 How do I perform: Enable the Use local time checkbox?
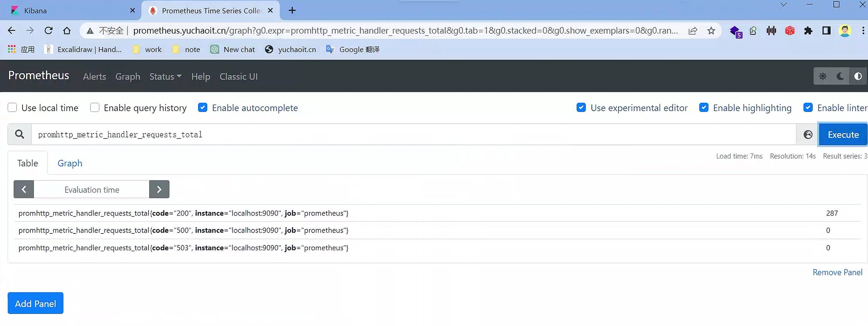point(13,107)
